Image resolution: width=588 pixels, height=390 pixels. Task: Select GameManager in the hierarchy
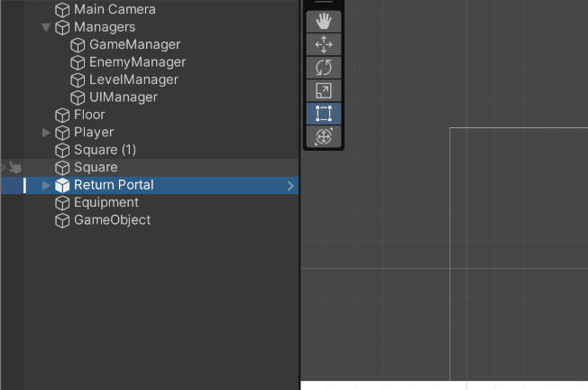pos(135,44)
